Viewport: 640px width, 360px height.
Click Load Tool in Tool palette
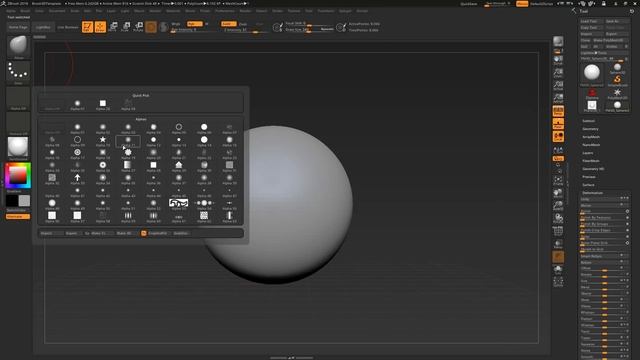[591, 21]
